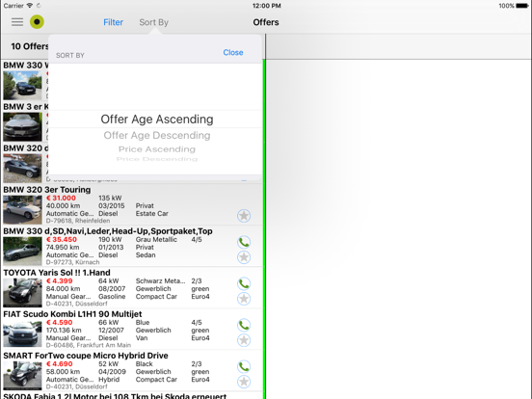Open BMW 320 3er Touring car photo
The image size is (532, 399).
tap(22, 210)
